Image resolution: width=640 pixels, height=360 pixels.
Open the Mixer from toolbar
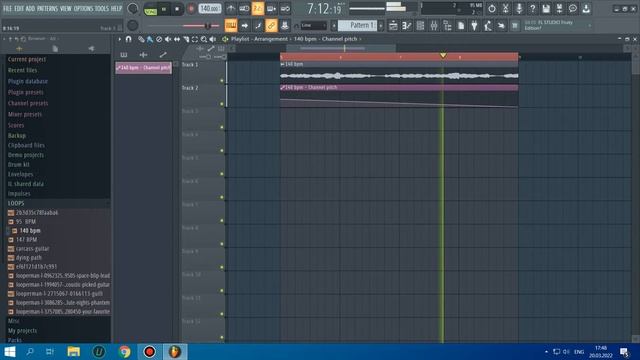433,26
